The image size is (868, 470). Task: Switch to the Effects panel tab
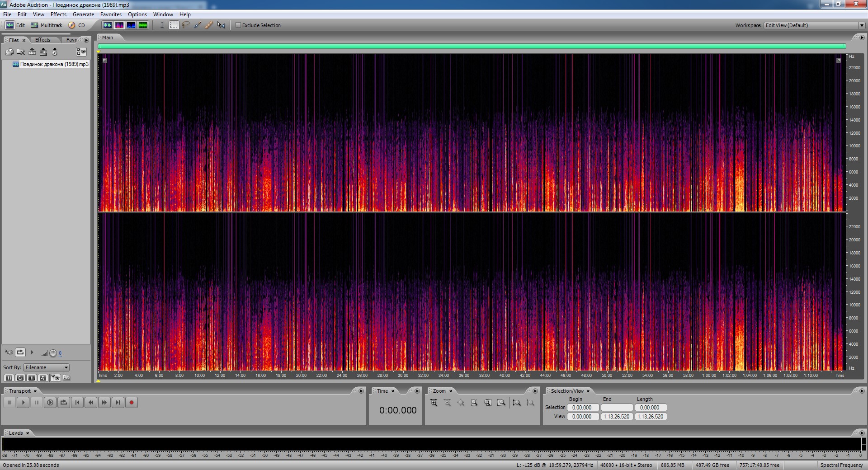tap(43, 40)
